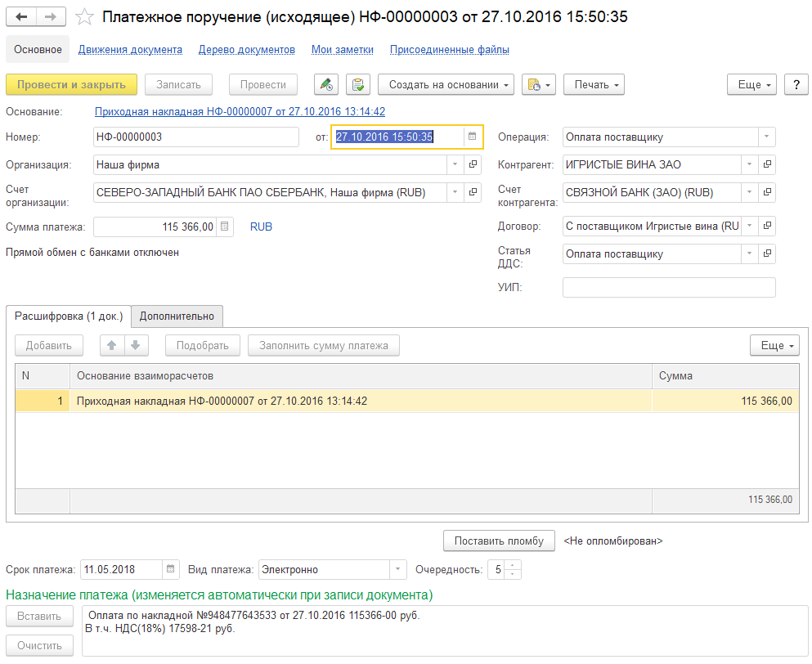This screenshot has height=664, width=812.
Task: Open the Организация field's open-form icon
Action: coord(472,164)
